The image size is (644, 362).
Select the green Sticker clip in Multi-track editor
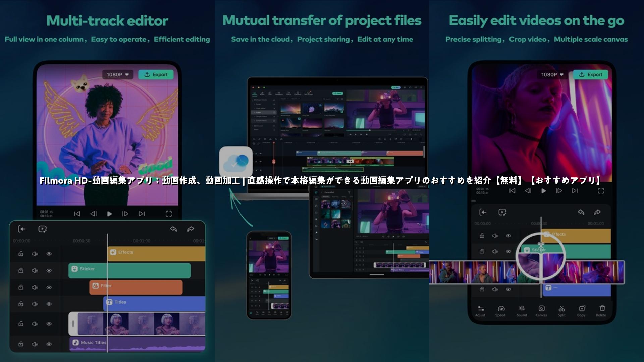click(129, 270)
